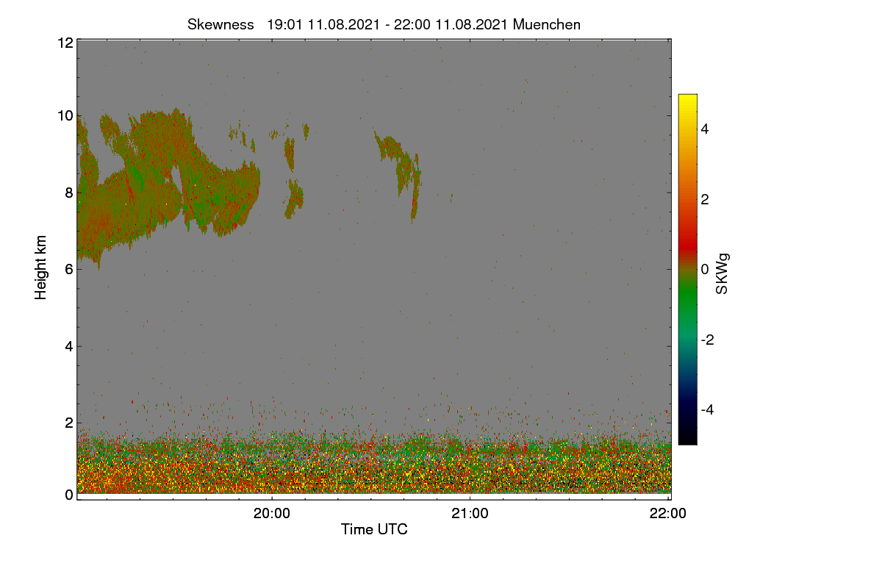Click the colorbar tick label 4

click(704, 129)
